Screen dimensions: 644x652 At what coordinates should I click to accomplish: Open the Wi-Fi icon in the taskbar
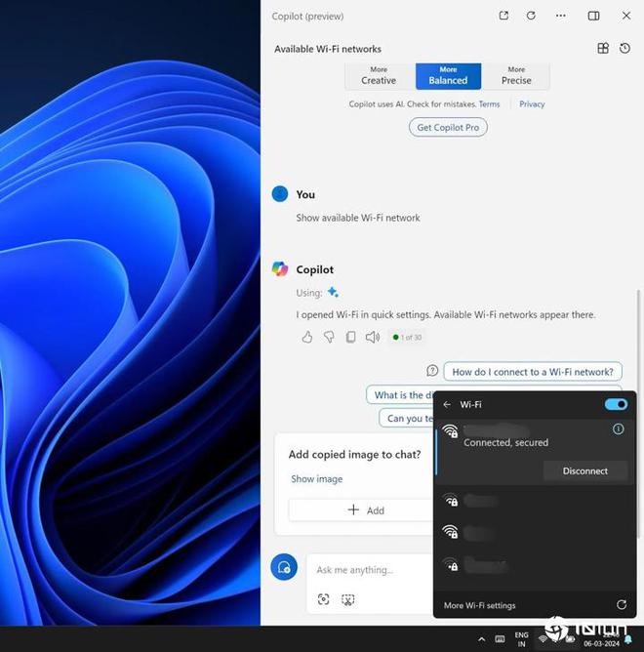point(543,639)
